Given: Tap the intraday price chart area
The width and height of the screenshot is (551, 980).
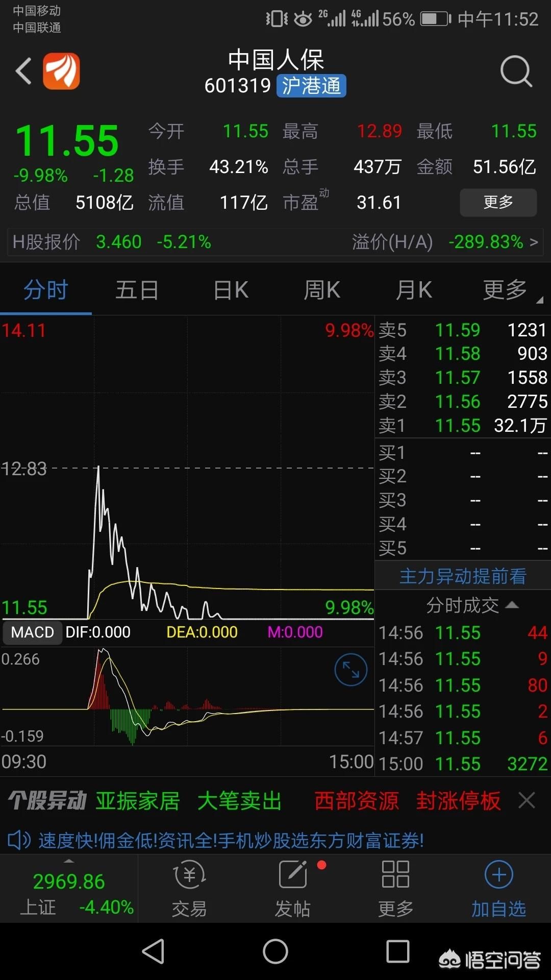Looking at the screenshot, I should coord(187,468).
